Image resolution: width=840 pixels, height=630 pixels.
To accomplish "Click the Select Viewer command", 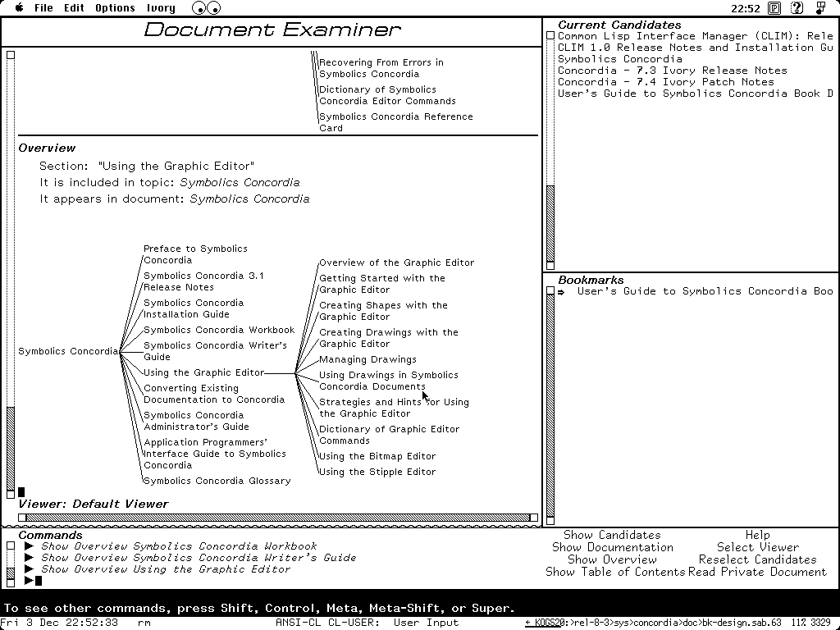I will coord(757,547).
